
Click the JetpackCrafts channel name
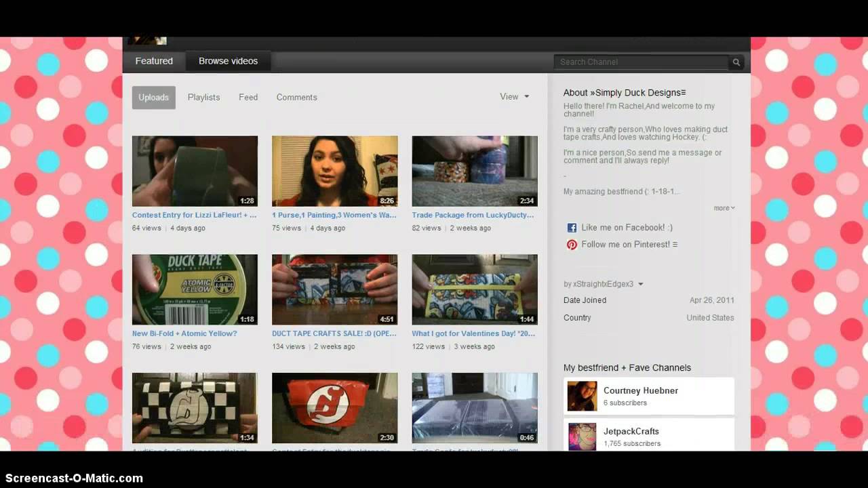631,432
